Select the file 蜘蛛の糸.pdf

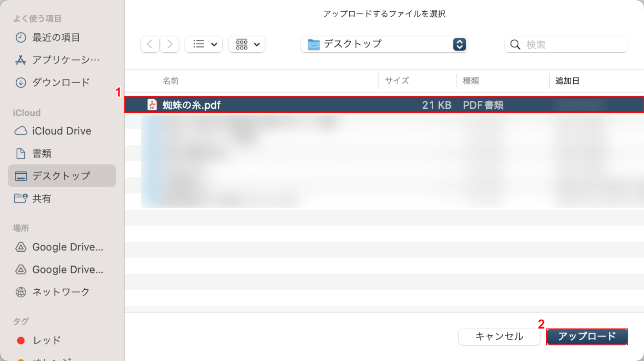coord(384,105)
